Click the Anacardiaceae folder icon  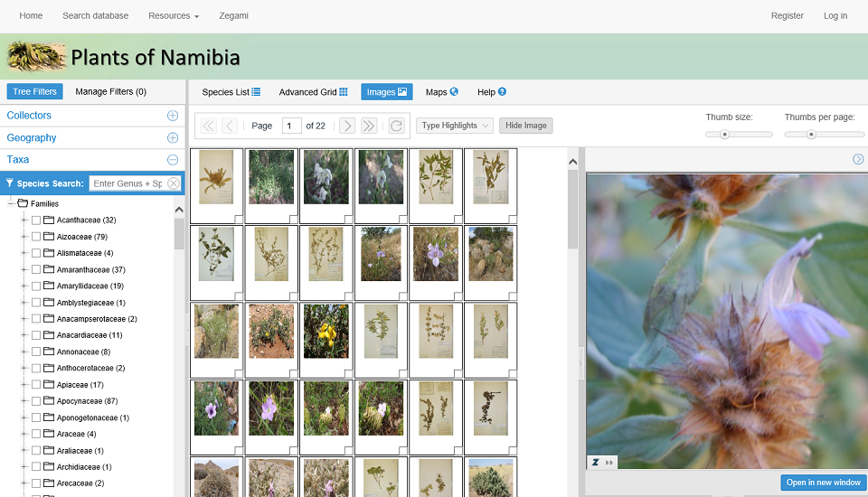click(49, 335)
